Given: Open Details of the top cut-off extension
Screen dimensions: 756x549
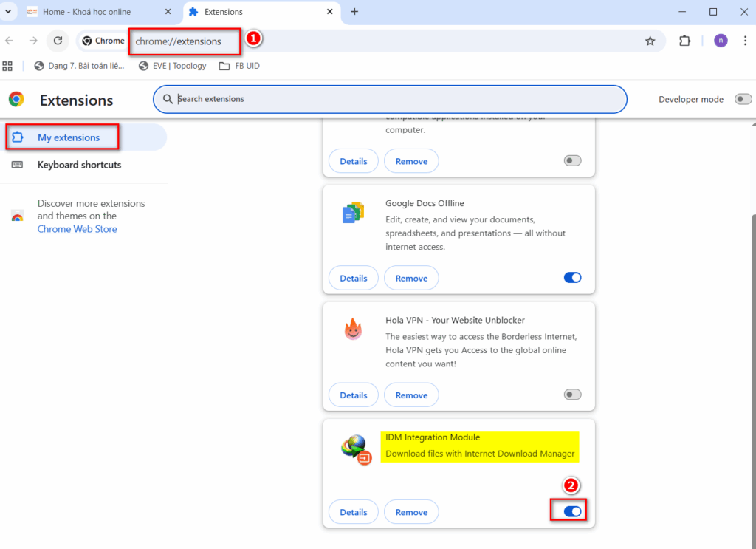Looking at the screenshot, I should [x=354, y=161].
